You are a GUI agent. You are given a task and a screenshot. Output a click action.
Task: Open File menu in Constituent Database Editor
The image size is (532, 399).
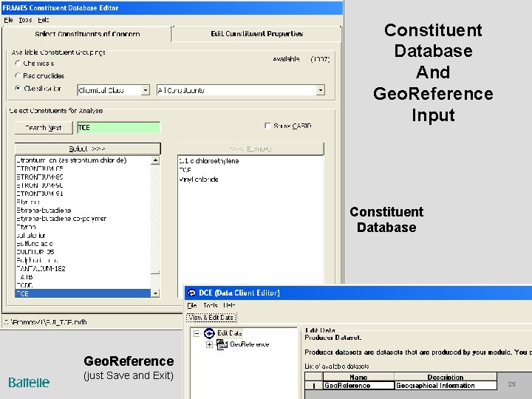(x=8, y=20)
